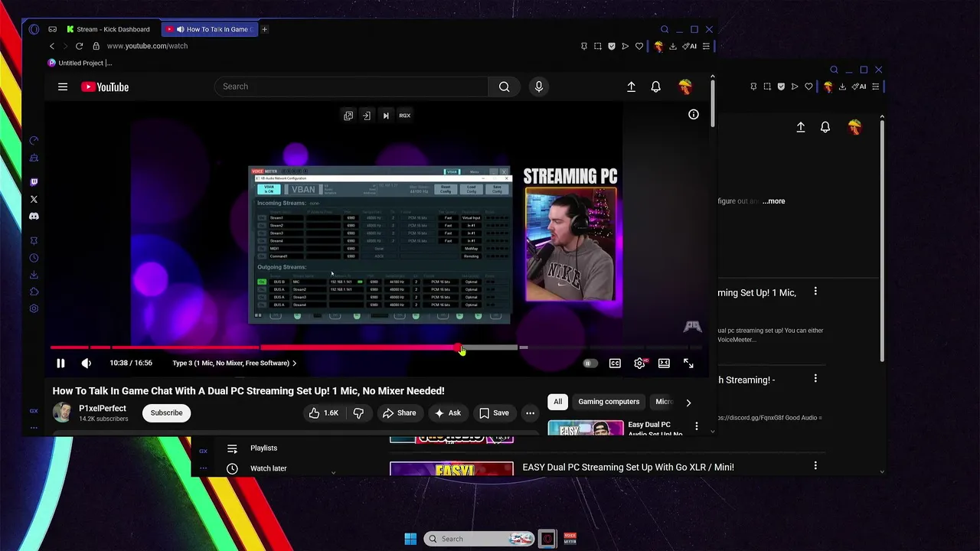
Task: Open YouTube notifications bell
Action: [656, 87]
